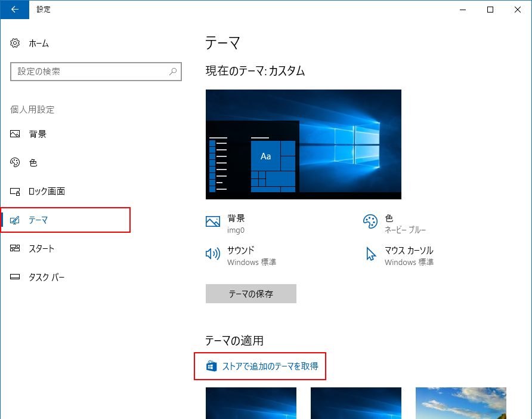
Task: Click the マウス カーソル pointer icon
Action: click(371, 254)
